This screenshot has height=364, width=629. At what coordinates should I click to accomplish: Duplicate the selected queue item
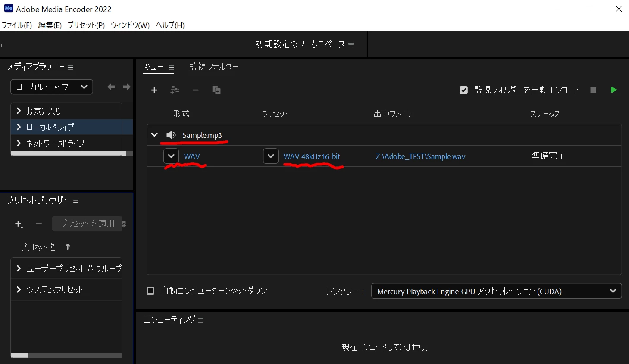pyautogui.click(x=216, y=90)
